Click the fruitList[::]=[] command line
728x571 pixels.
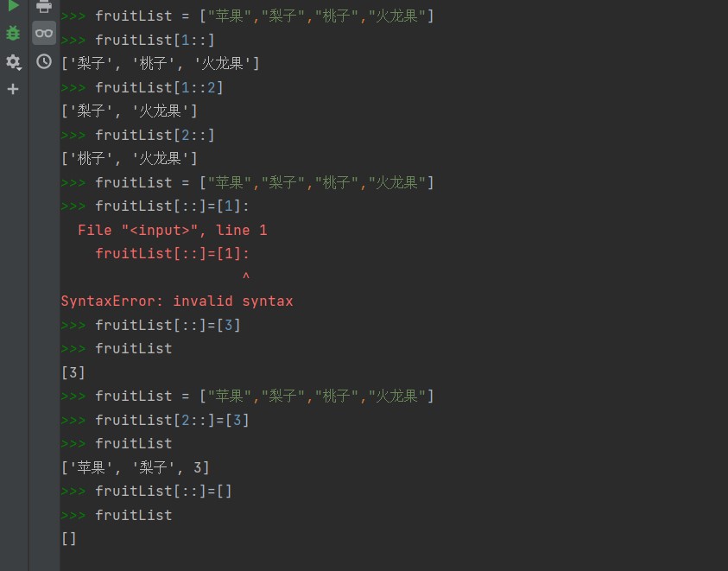coord(163,491)
